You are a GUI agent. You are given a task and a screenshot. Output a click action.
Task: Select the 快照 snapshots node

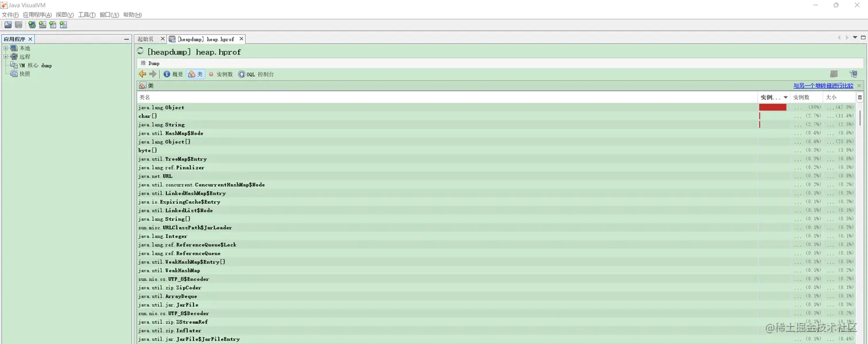click(21, 74)
